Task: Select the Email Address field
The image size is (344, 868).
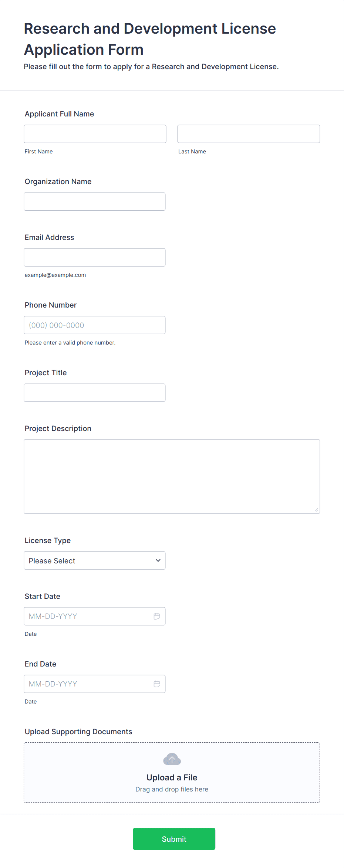Action: pyautogui.click(x=95, y=257)
